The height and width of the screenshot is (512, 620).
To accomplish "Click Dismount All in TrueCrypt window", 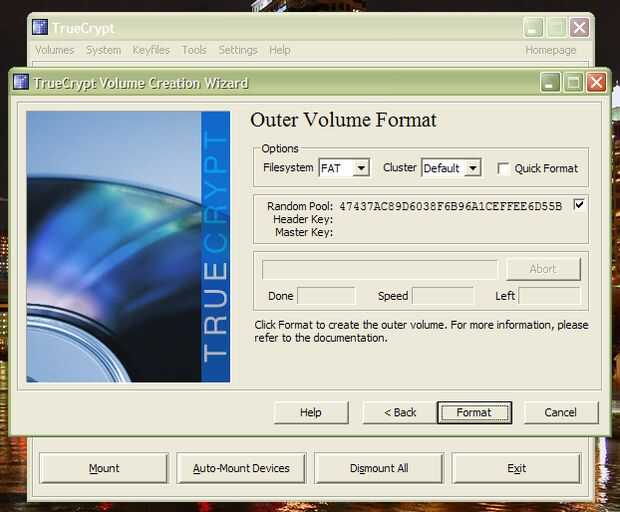I will pos(379,468).
